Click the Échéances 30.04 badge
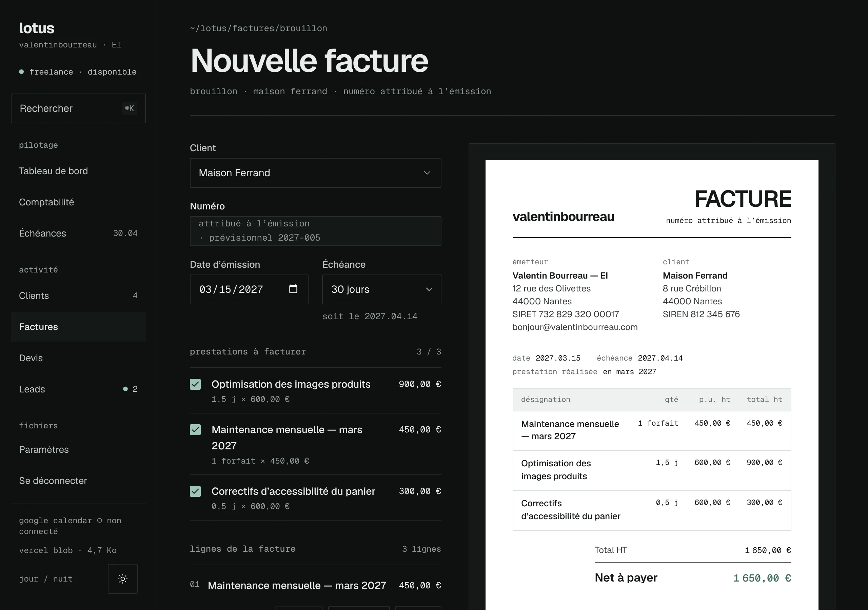 click(x=125, y=233)
